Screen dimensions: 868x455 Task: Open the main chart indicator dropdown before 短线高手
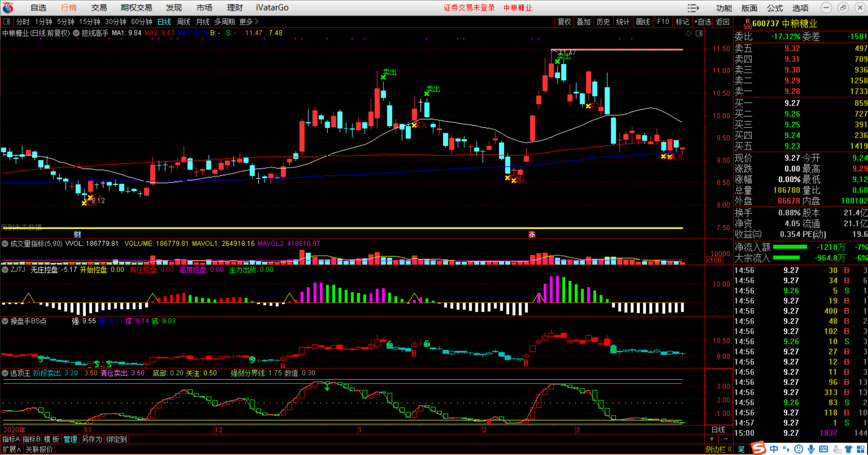point(76,33)
